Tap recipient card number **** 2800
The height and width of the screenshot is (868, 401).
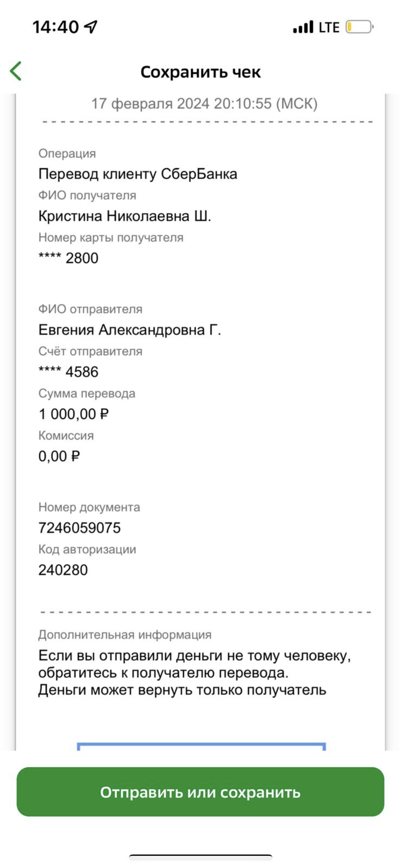coord(68,258)
